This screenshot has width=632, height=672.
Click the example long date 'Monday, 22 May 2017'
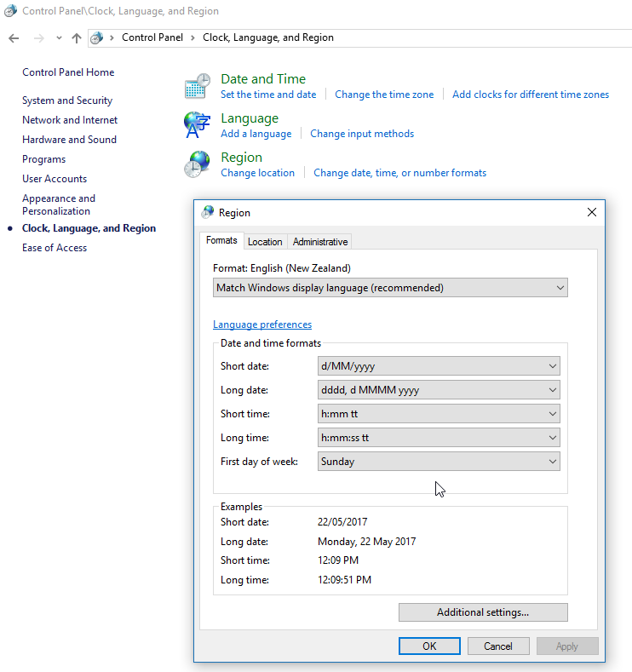[x=367, y=542]
